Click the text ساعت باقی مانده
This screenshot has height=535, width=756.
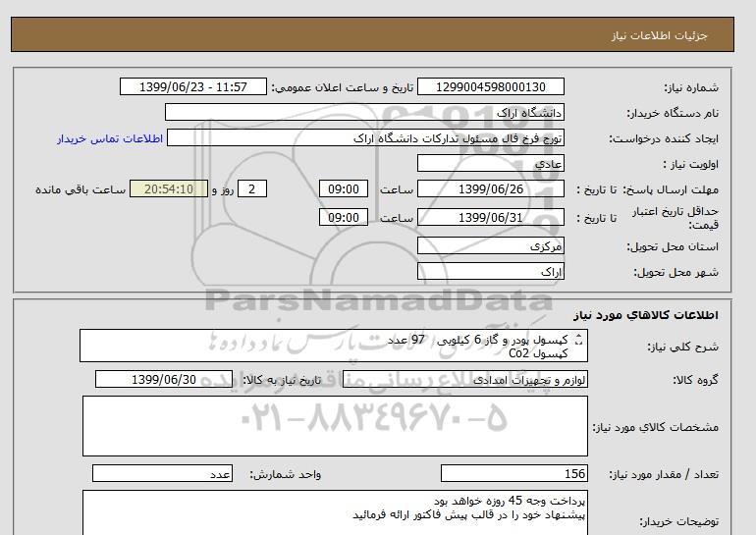pyautogui.click(x=81, y=189)
